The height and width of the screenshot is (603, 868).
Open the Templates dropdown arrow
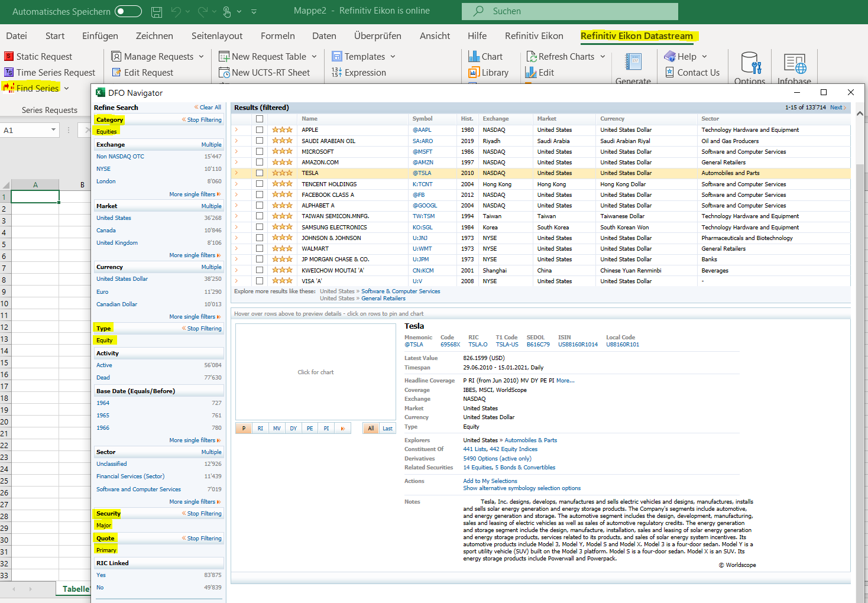(393, 56)
